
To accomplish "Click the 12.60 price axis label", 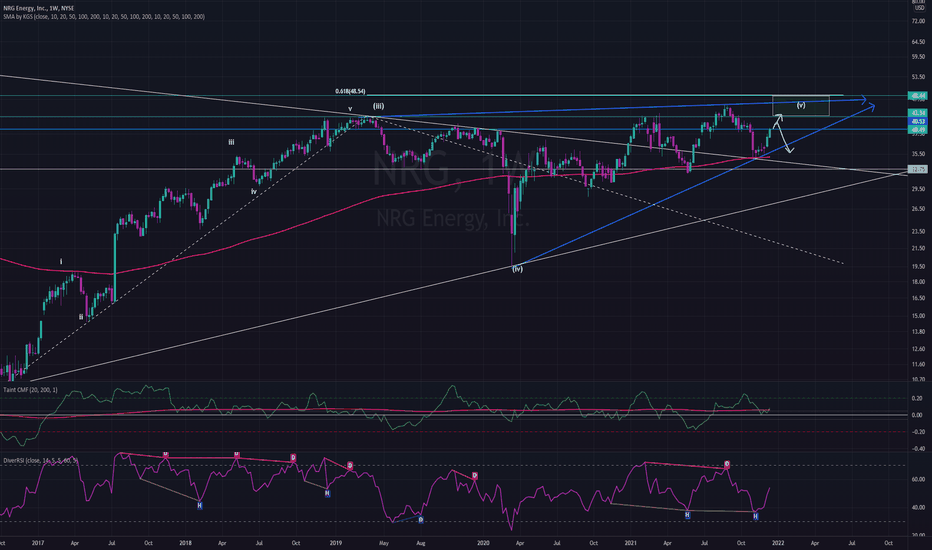I will [918, 349].
